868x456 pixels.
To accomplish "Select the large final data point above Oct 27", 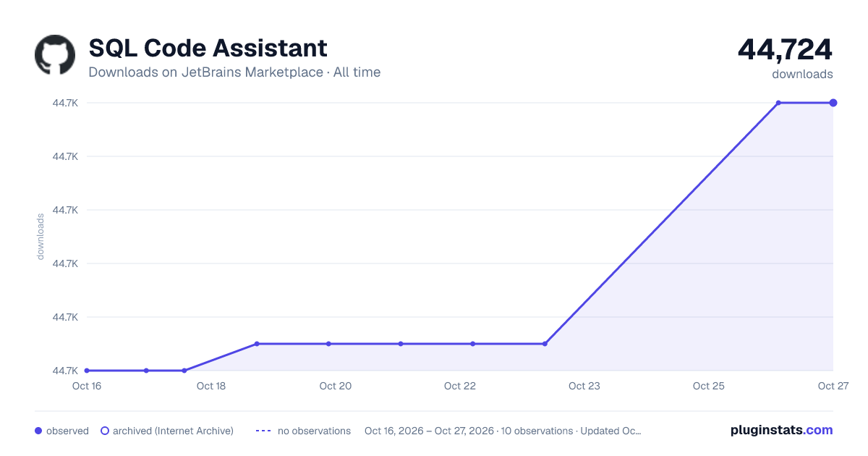I will pos(833,103).
